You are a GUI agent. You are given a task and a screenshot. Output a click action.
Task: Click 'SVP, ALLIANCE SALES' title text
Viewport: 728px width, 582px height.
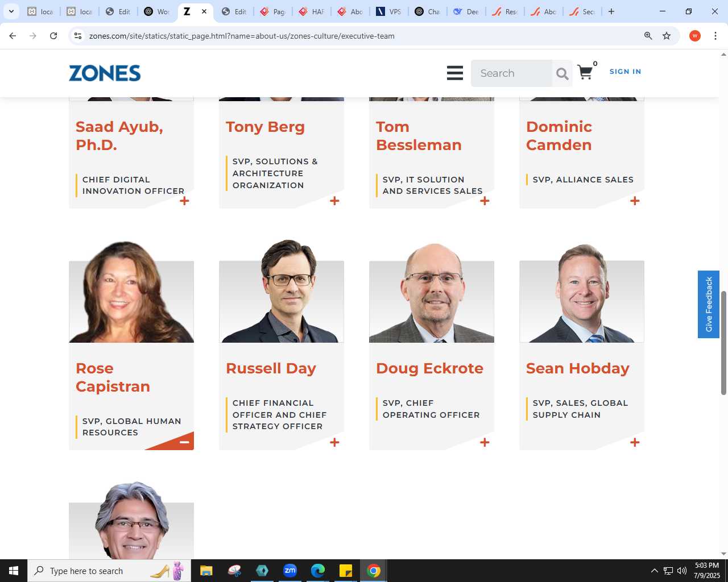583,180
